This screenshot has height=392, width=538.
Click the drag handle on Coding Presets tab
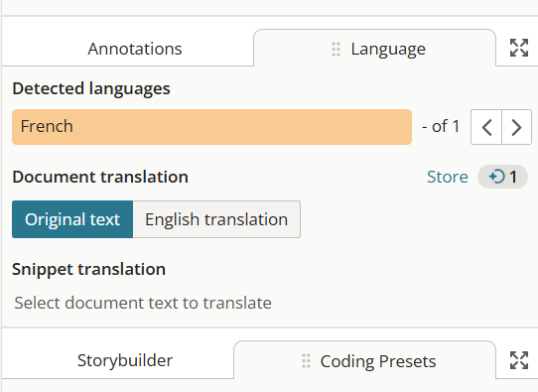306,361
